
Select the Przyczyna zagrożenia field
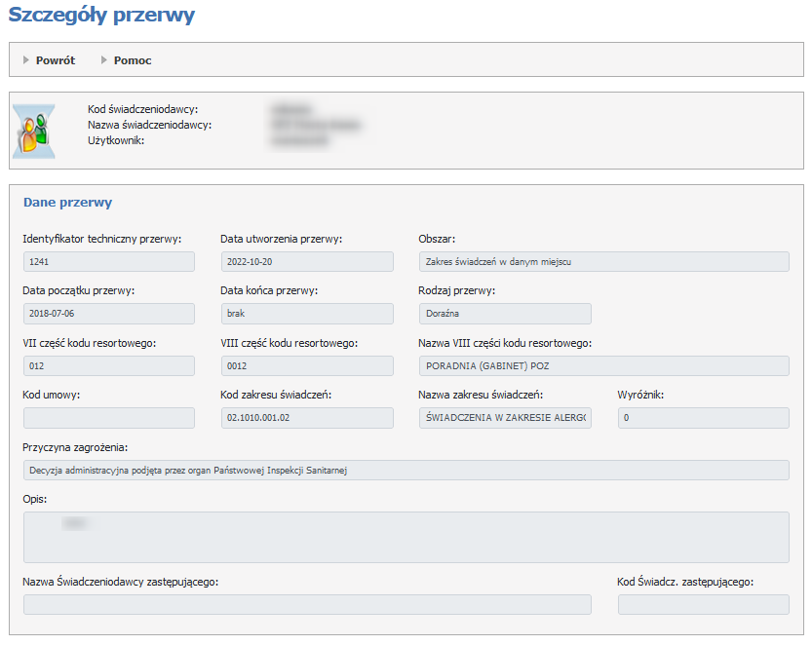(x=406, y=471)
